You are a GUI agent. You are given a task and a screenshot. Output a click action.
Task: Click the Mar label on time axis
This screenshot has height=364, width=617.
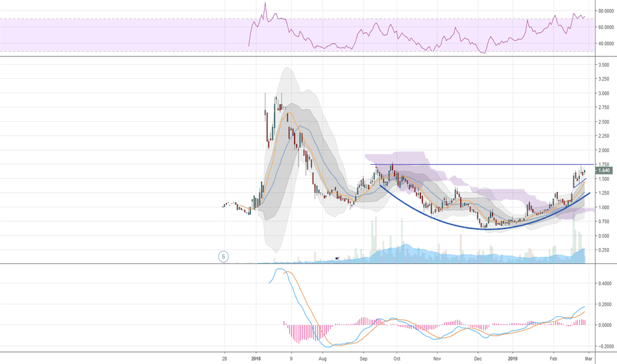click(x=589, y=359)
